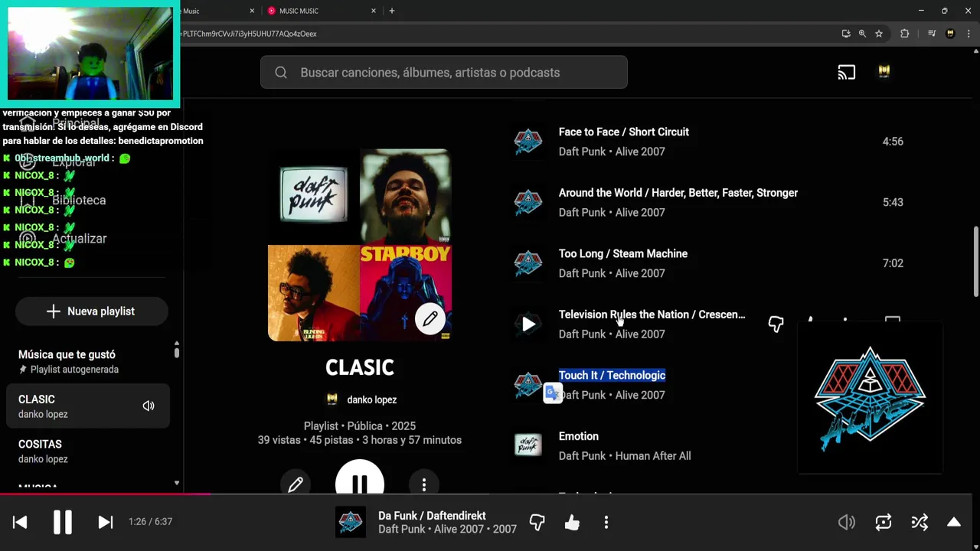This screenshot has height=551, width=980.
Task: Open browser zoom magnifier icon
Action: coord(862,34)
